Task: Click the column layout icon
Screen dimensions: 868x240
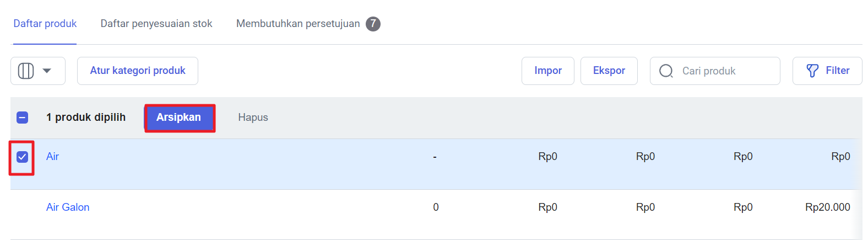Action: tap(26, 71)
